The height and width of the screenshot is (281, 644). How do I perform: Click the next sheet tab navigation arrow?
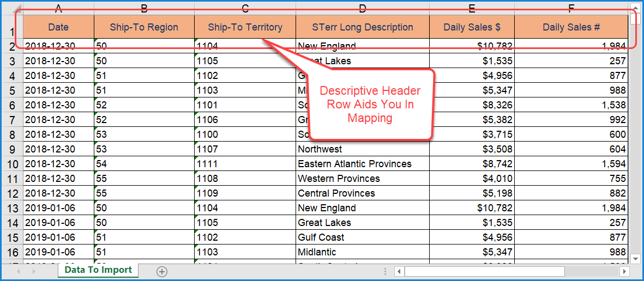pos(34,271)
